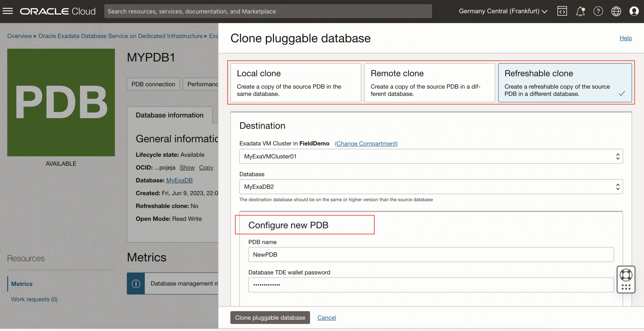The width and height of the screenshot is (644, 331).
Task: Open the MyExaVMCluster01 cluster dropdown
Action: [x=618, y=156]
